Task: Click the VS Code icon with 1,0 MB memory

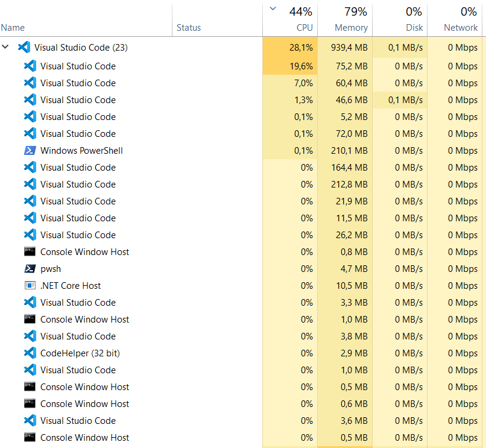Action: (30, 370)
